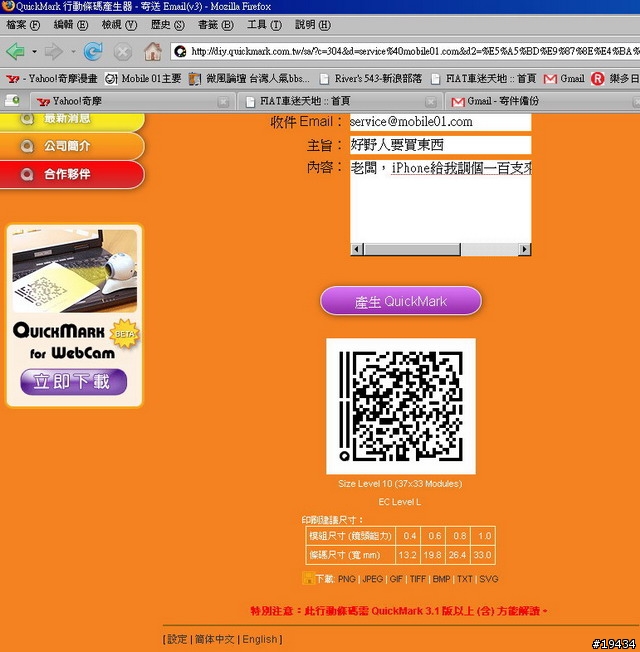Click the 主旨 subject field
The height and width of the screenshot is (652, 640).
pyautogui.click(x=440, y=145)
